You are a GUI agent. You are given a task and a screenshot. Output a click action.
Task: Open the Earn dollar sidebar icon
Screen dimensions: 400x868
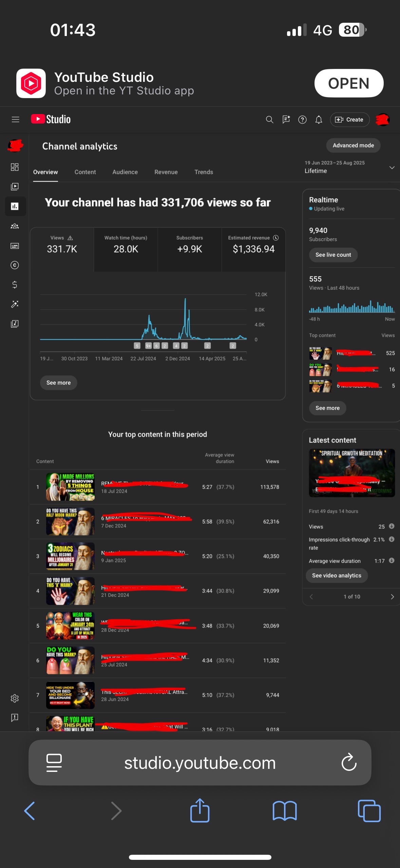[15, 285]
